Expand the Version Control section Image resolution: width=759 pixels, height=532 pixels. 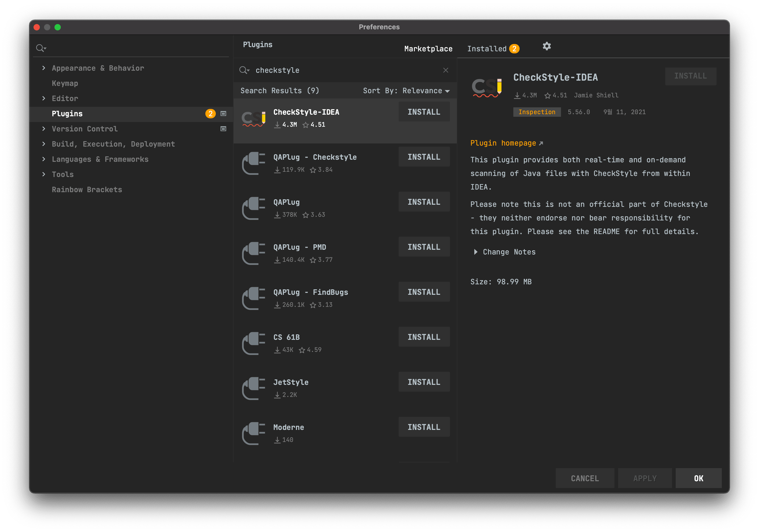pos(44,129)
